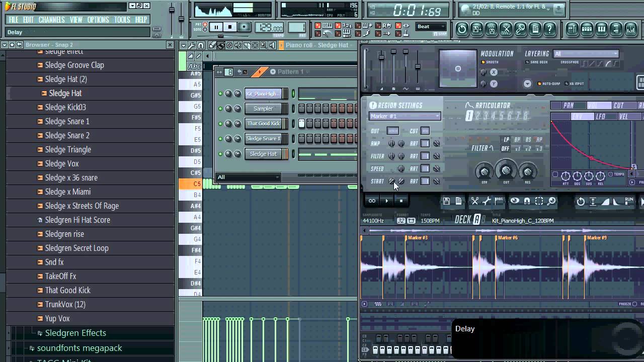Toggle first step of That Good Kick

click(x=302, y=123)
